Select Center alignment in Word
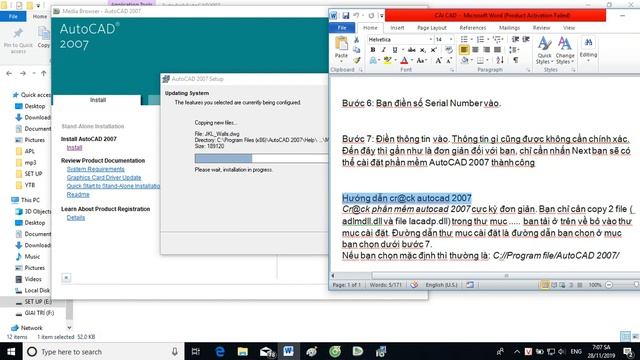Screen dimensions: 640x360 point(475,50)
